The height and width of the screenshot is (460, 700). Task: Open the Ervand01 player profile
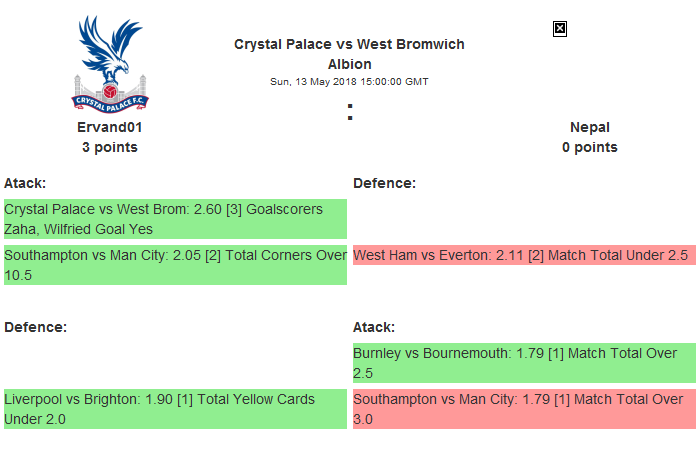pyautogui.click(x=109, y=127)
